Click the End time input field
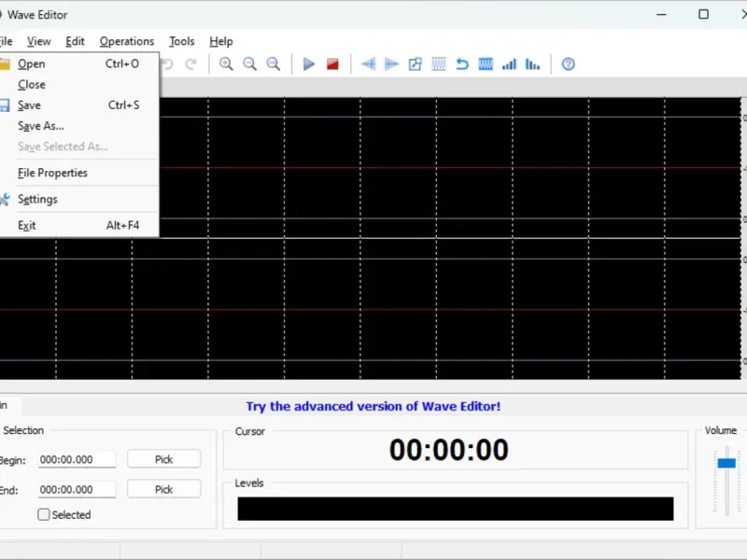Image resolution: width=747 pixels, height=560 pixels. point(77,489)
